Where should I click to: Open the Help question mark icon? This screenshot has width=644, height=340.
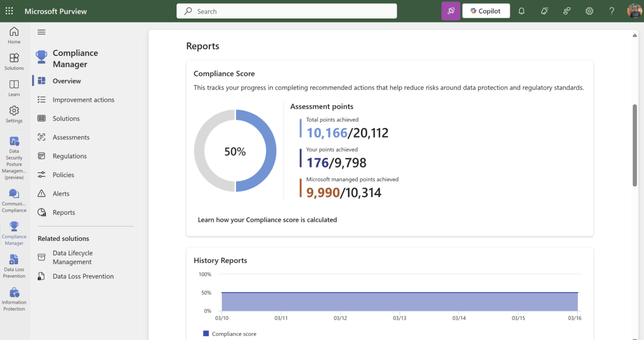point(612,11)
